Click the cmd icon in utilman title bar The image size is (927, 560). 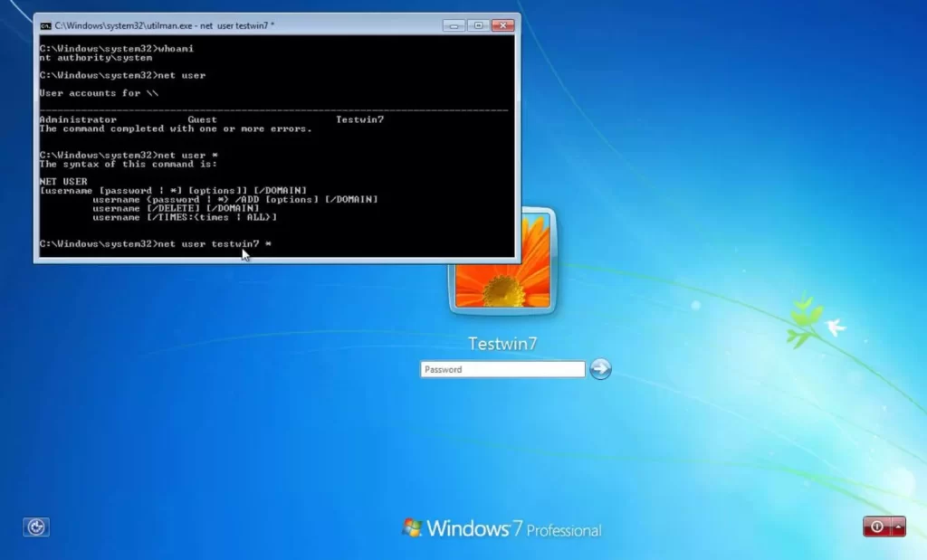pos(45,25)
